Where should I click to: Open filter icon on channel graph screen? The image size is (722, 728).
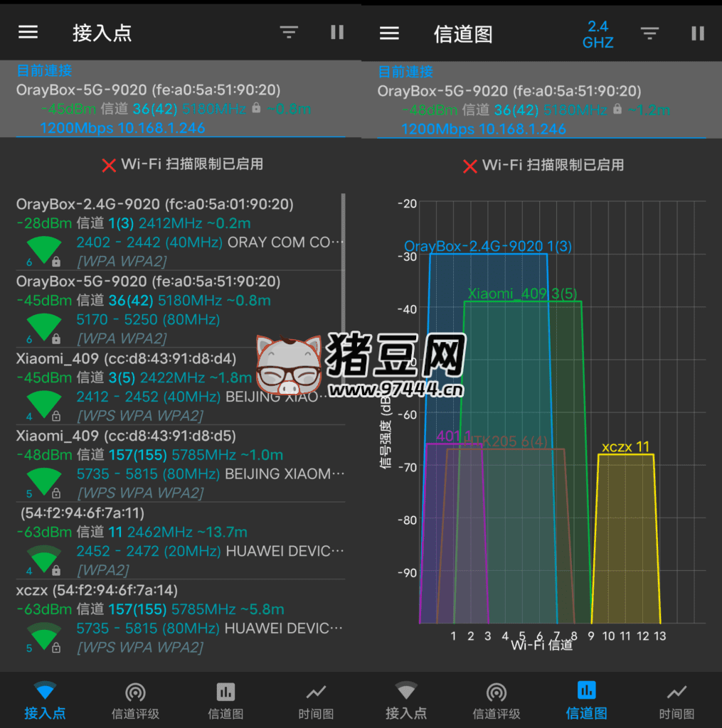(x=649, y=33)
